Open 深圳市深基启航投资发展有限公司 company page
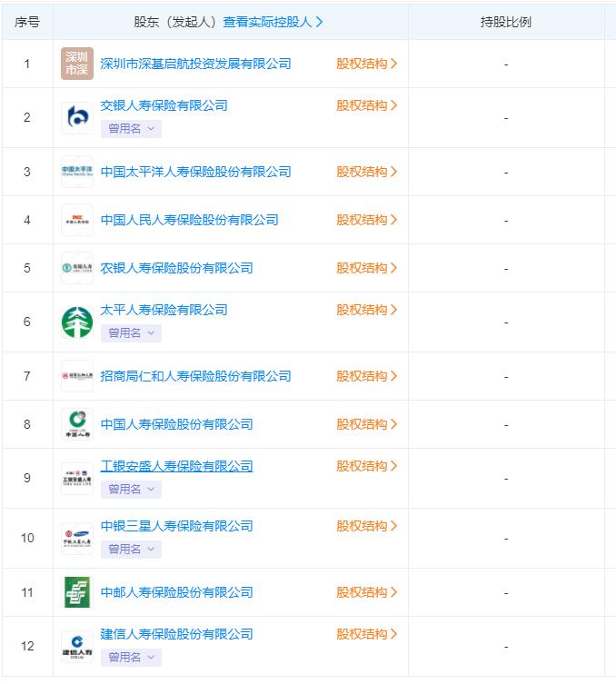This screenshot has width=616, height=684. point(195,64)
